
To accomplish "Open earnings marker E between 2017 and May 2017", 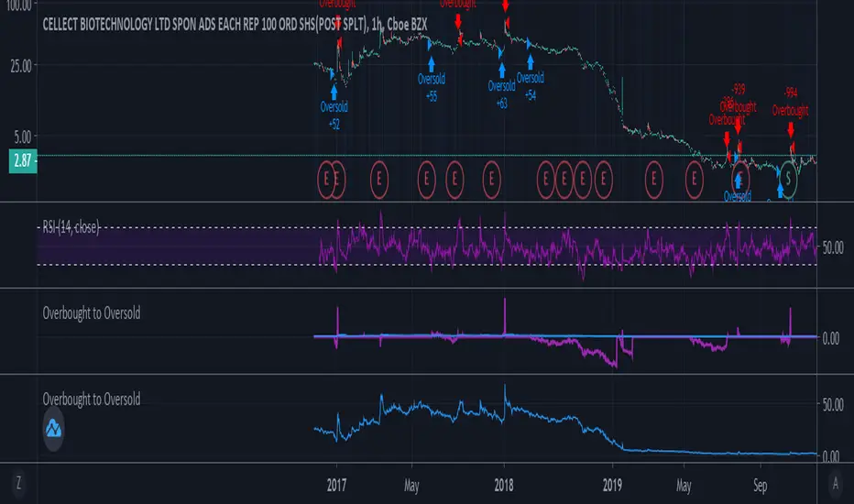I will 379,179.
